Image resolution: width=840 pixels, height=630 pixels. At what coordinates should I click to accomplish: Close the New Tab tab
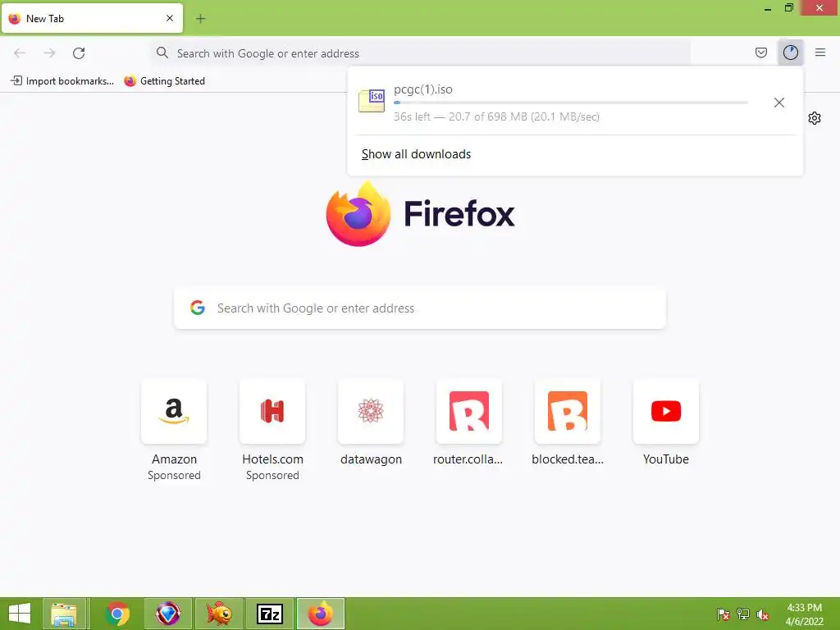click(170, 18)
